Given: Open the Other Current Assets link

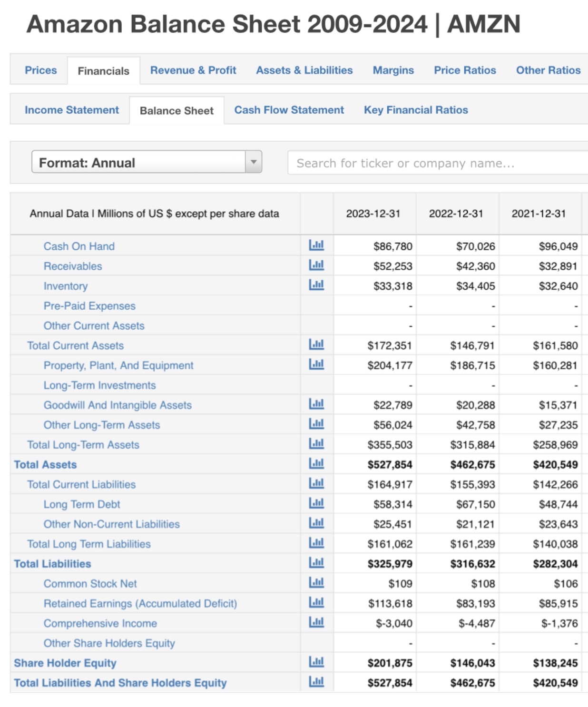Looking at the screenshot, I should 94,326.
